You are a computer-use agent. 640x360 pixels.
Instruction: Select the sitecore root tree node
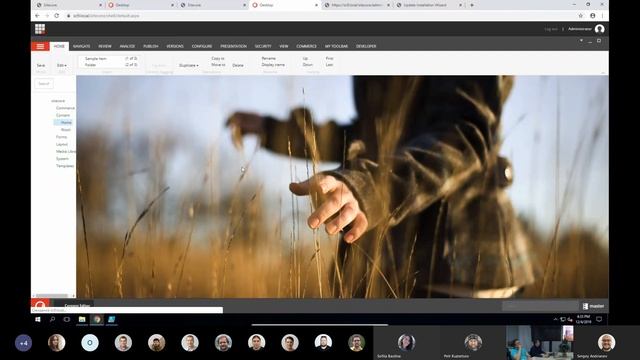[x=58, y=101]
